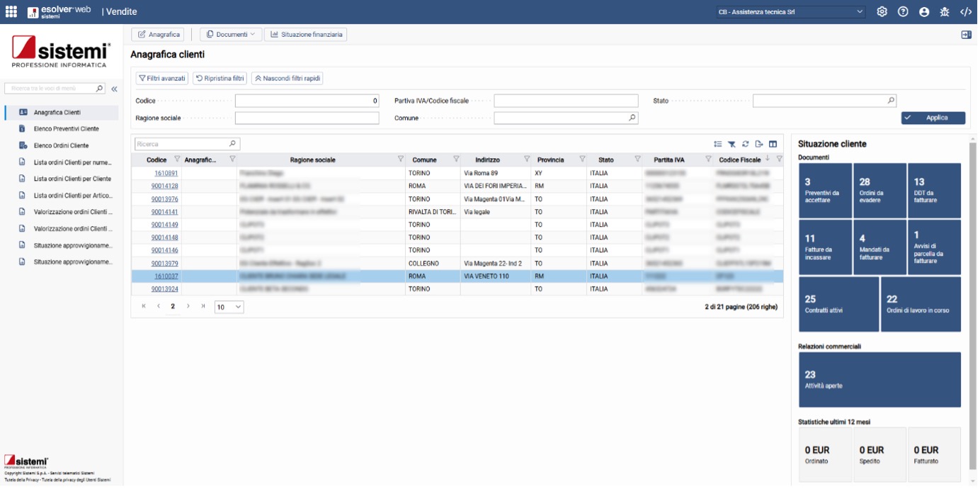The image size is (980, 489).
Task: Open the user account profile icon
Action: point(924,12)
